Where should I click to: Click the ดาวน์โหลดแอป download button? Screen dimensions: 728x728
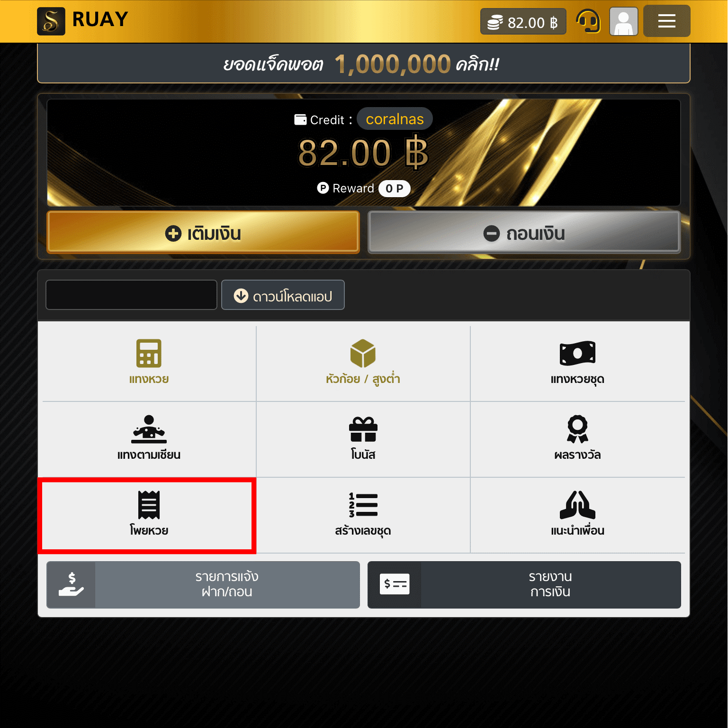[x=283, y=295]
